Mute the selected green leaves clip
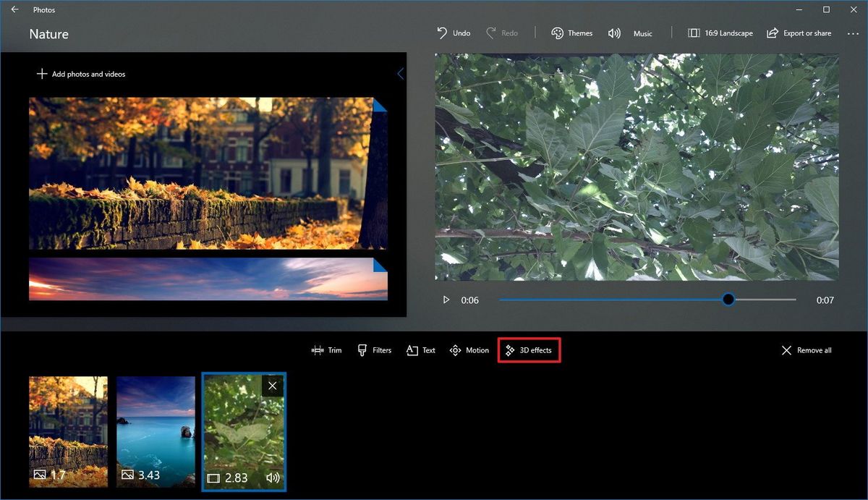The image size is (868, 500). [x=272, y=478]
